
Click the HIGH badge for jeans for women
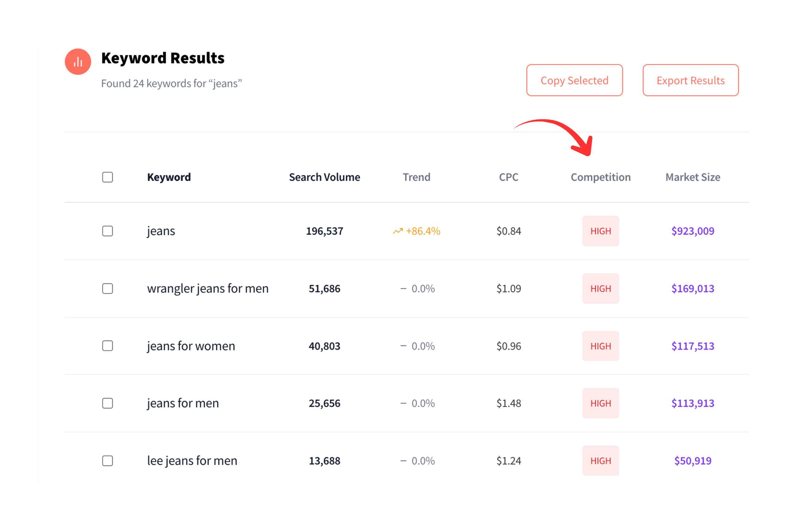tap(601, 346)
